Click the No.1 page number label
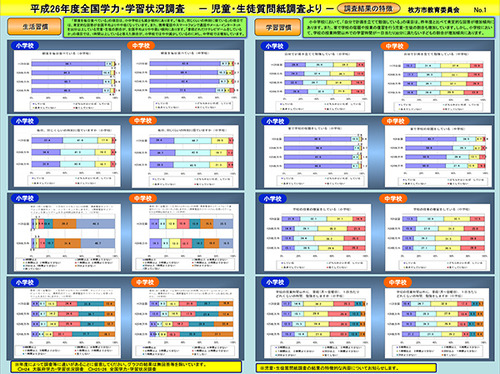 (x=480, y=10)
